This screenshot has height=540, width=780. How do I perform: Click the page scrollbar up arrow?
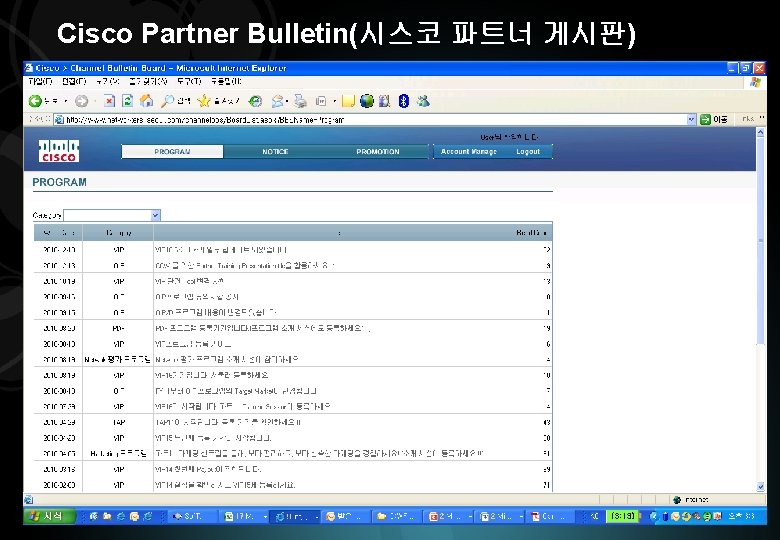[x=760, y=132]
